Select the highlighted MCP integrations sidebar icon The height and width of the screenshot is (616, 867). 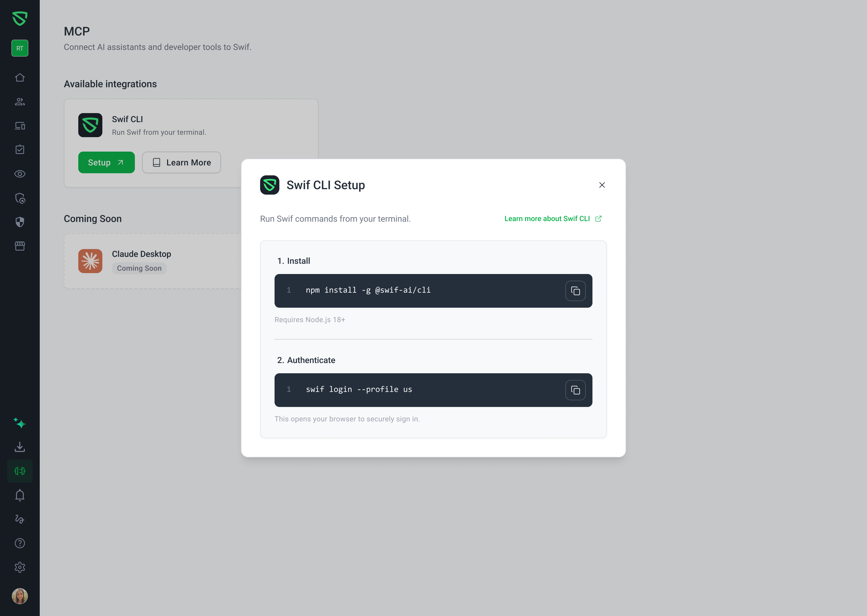pyautogui.click(x=20, y=471)
